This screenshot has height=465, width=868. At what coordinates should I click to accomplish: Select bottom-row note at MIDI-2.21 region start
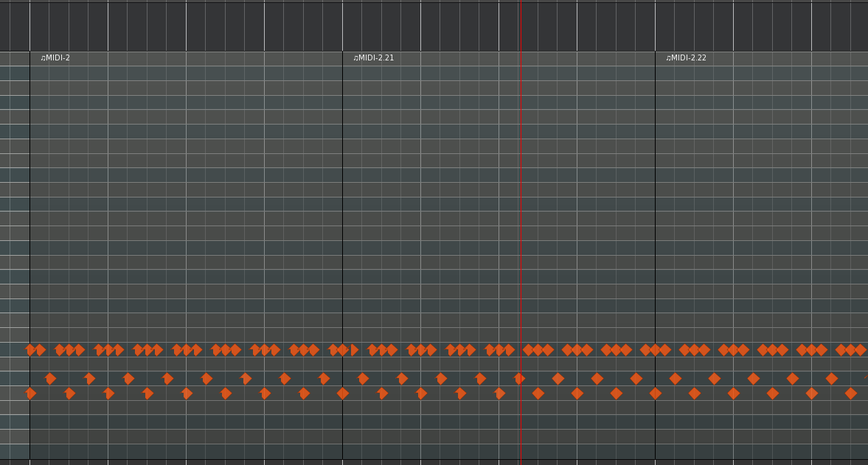pyautogui.click(x=343, y=394)
